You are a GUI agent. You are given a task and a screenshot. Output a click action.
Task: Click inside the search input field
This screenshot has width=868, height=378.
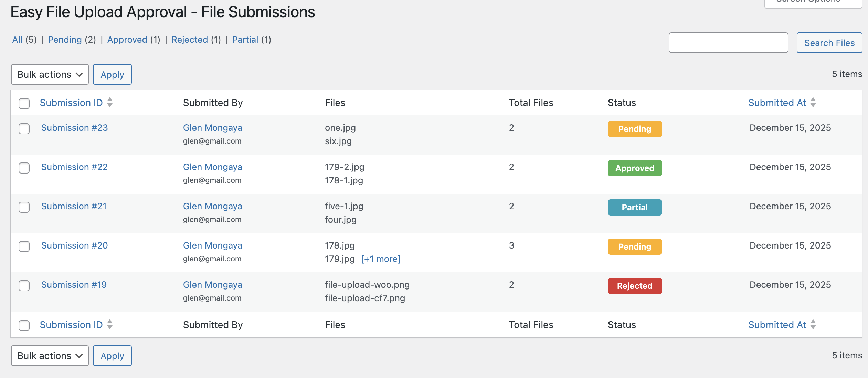(728, 42)
